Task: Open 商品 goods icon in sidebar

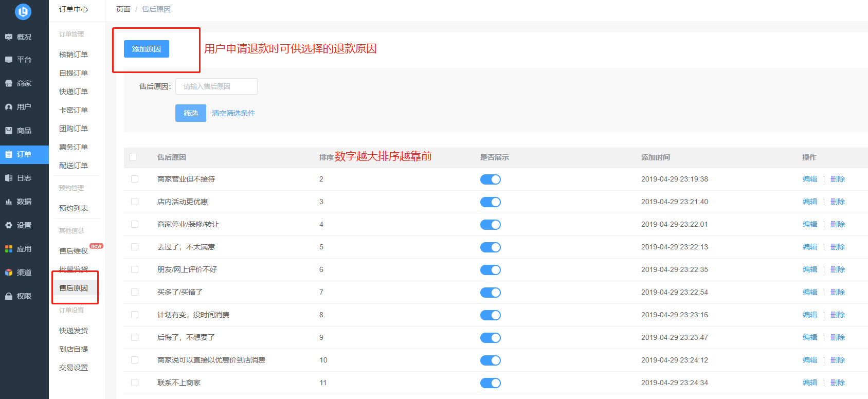Action: (x=9, y=131)
